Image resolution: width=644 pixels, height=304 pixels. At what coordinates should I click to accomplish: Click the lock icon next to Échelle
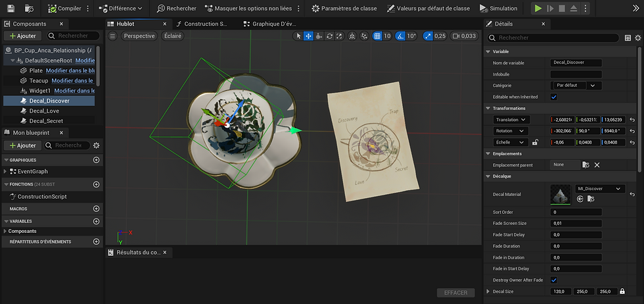(x=536, y=141)
